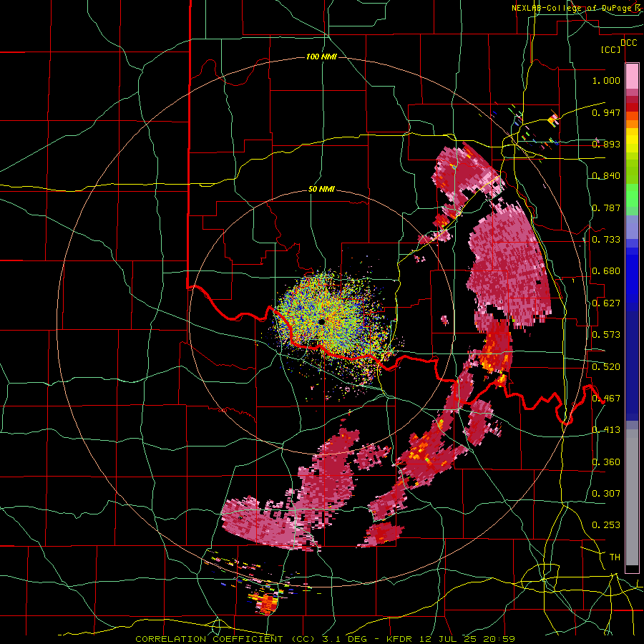
Task: Select the 0.840 scale value
Action: pyautogui.click(x=606, y=176)
